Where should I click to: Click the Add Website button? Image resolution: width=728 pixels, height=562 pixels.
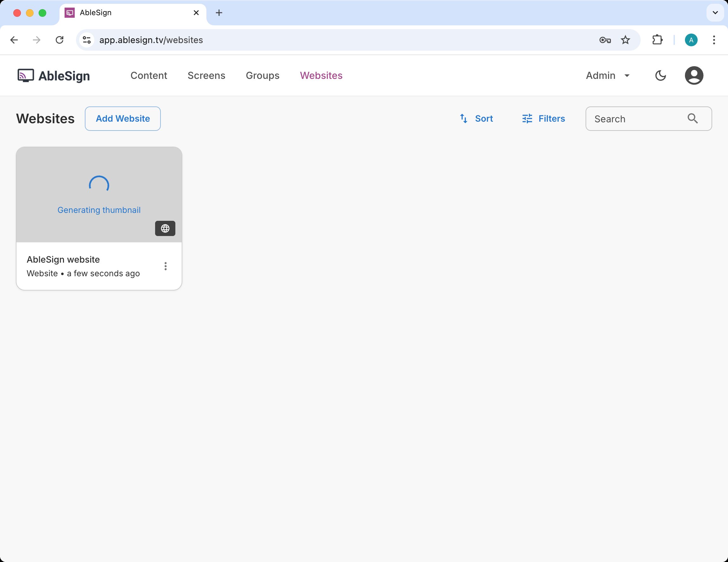pos(123,119)
